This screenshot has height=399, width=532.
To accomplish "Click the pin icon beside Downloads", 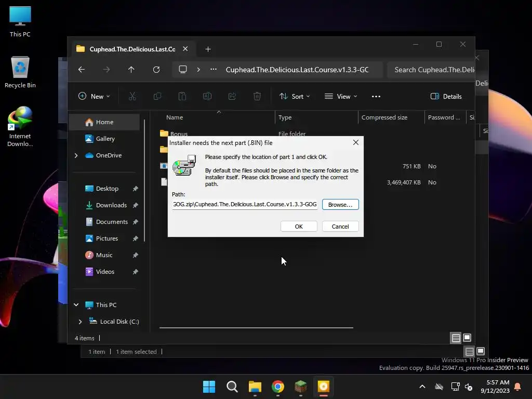I will pos(136,205).
